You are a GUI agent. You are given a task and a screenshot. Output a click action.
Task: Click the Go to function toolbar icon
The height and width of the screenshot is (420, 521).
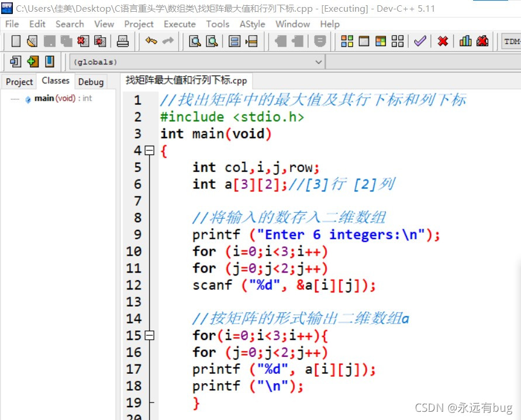tap(234, 41)
